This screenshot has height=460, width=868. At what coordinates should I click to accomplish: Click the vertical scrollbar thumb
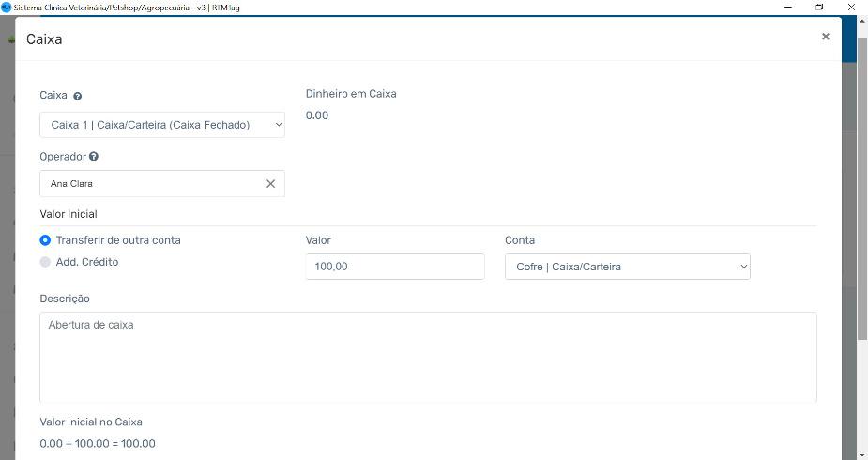pos(862,188)
